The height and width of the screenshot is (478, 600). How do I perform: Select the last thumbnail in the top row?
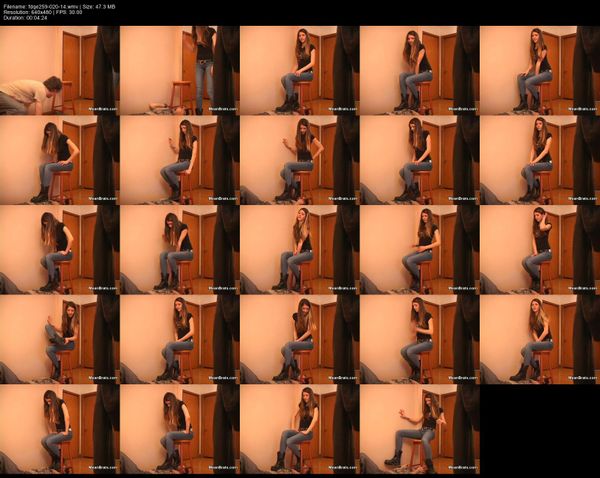pos(539,70)
